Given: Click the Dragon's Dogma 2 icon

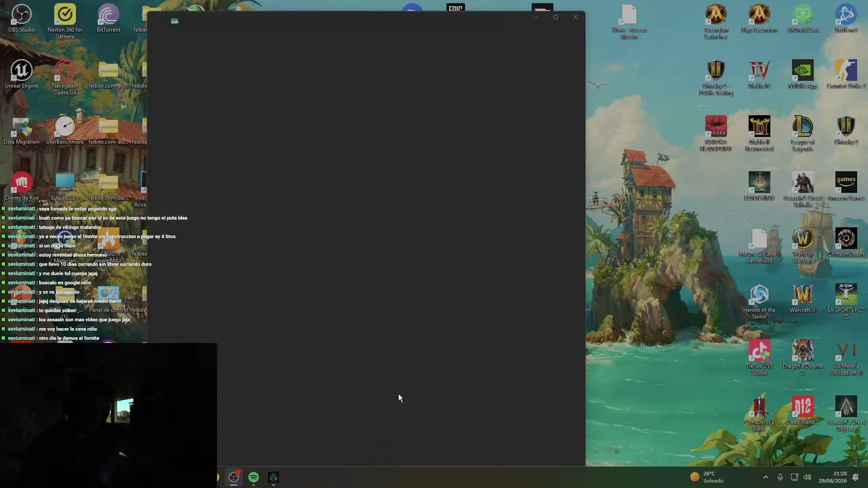Looking at the screenshot, I should pyautogui.click(x=803, y=358).
